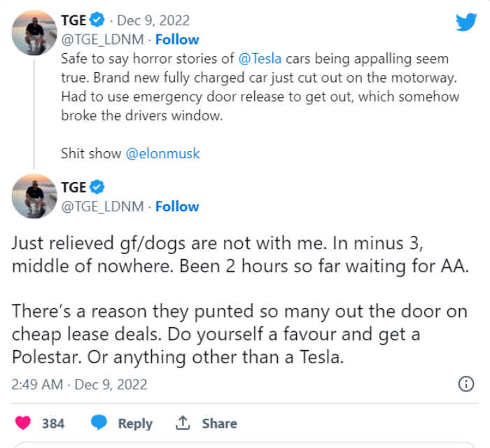Viewport: 490px width, 448px height.
Task: Click the Share upload arrow icon
Action: click(x=183, y=423)
